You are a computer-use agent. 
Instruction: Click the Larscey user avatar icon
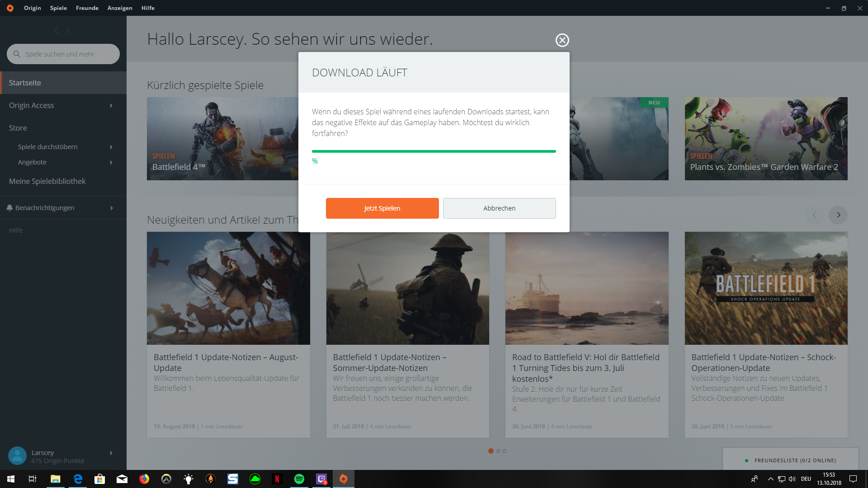(17, 456)
